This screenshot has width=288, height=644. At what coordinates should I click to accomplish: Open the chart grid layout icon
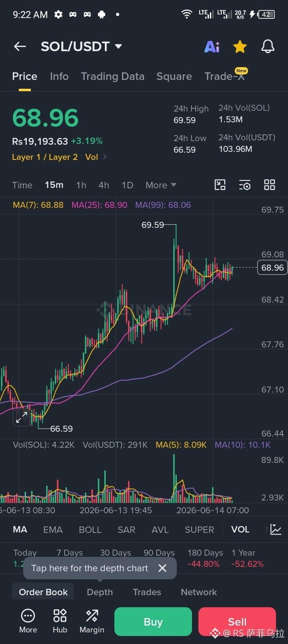click(x=270, y=185)
